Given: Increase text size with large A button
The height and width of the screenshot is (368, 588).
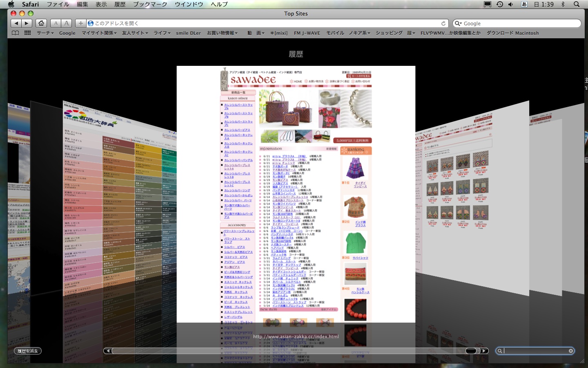Looking at the screenshot, I should (x=67, y=23).
